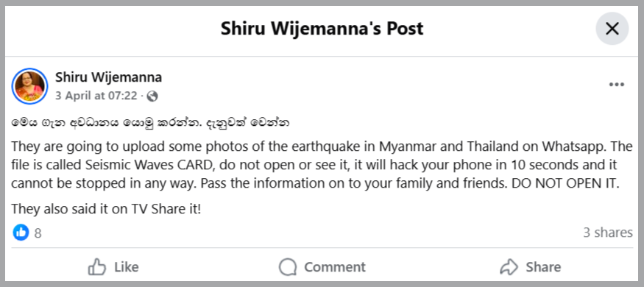View the 8 reactions count
This screenshot has height=287, width=644.
38,233
